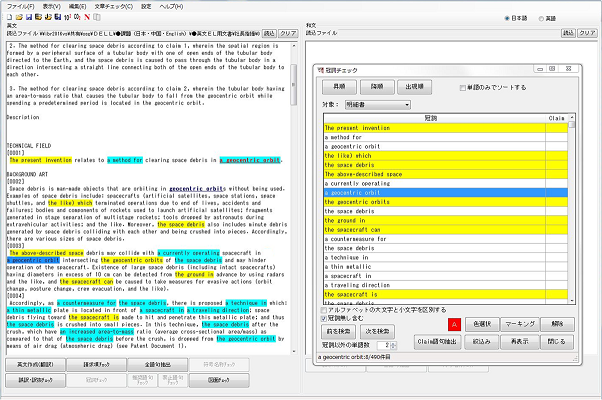
Task: Click the 英文作成(翻訳) button
Action: [35, 365]
